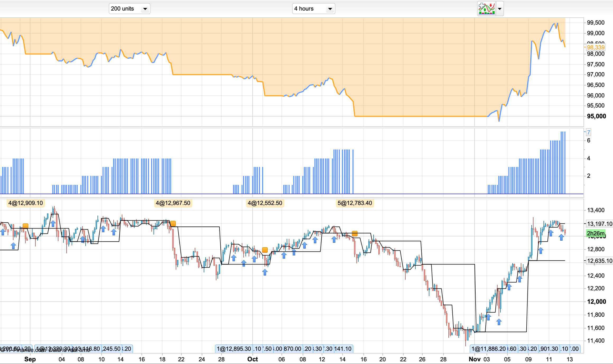This screenshot has height=364, width=613.
Task: Open the 200 units dropdown
Action: (x=129, y=9)
